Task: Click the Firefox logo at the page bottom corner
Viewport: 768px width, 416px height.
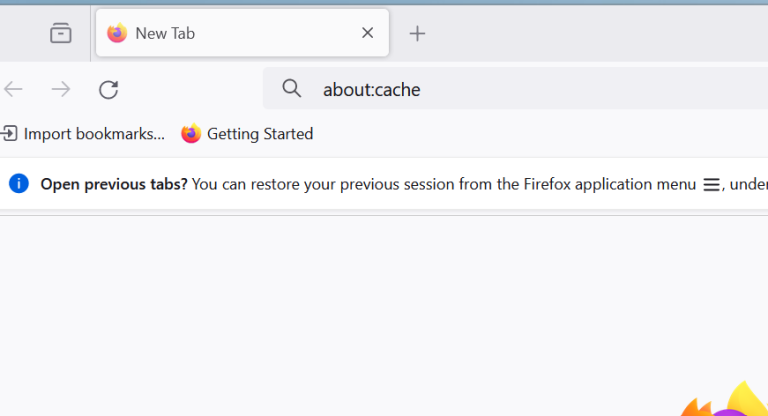Action: click(x=724, y=399)
